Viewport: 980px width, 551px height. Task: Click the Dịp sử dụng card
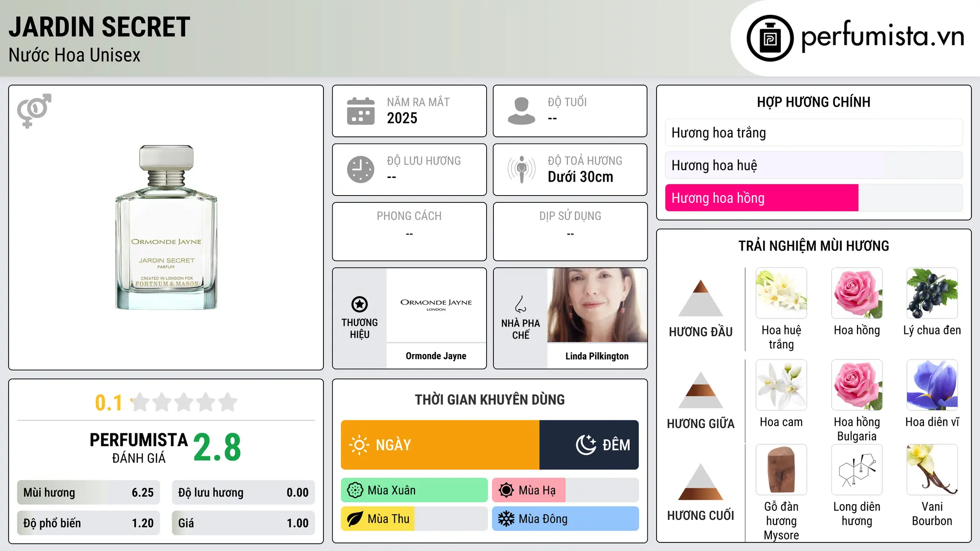pyautogui.click(x=570, y=231)
